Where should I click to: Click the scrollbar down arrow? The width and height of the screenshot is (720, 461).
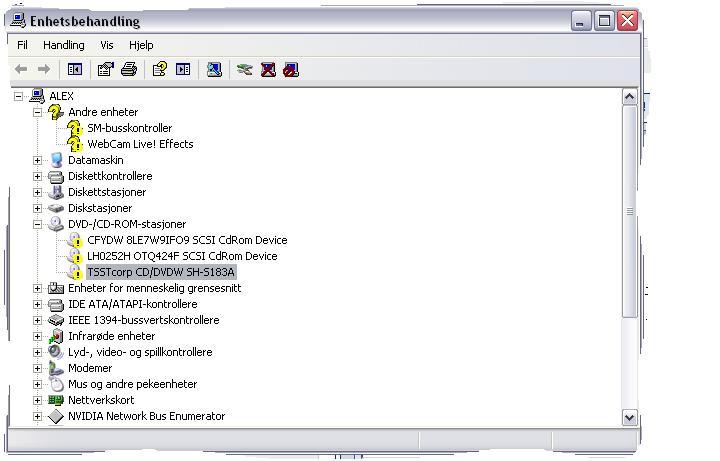[x=630, y=417]
